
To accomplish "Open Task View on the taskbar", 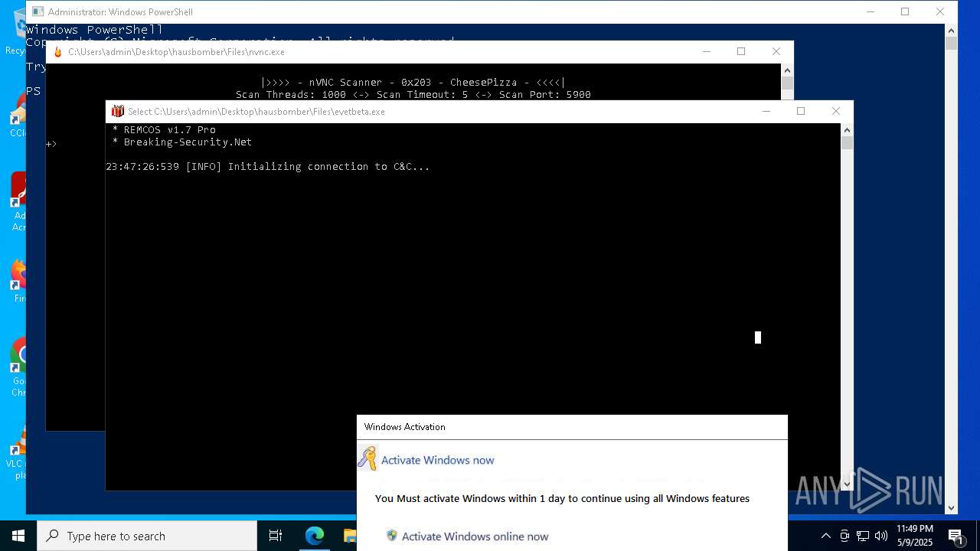I will [276, 536].
